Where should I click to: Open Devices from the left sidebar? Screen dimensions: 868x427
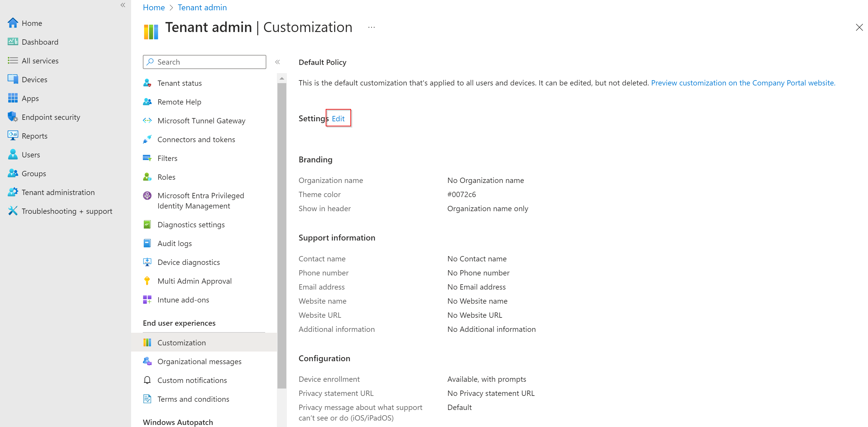click(x=35, y=79)
